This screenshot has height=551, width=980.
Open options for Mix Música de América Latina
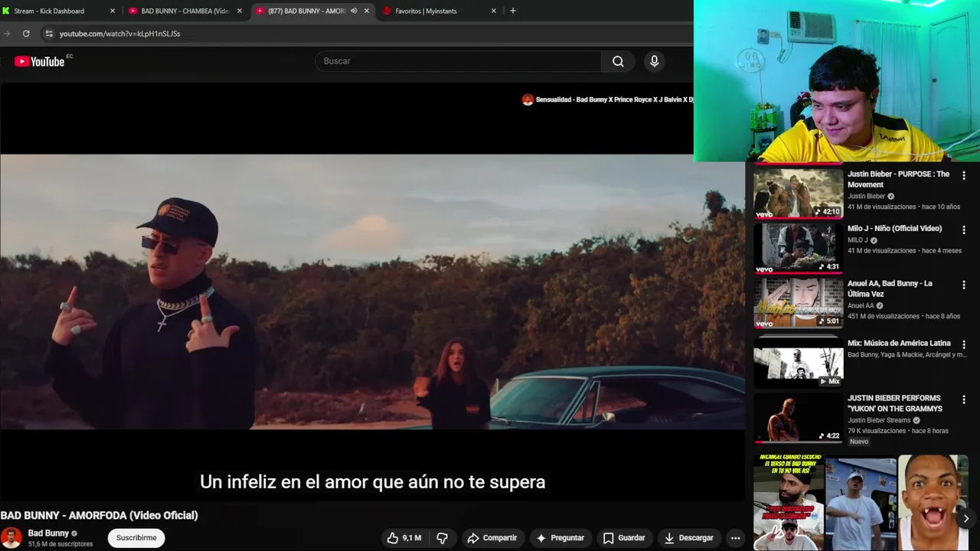point(964,344)
